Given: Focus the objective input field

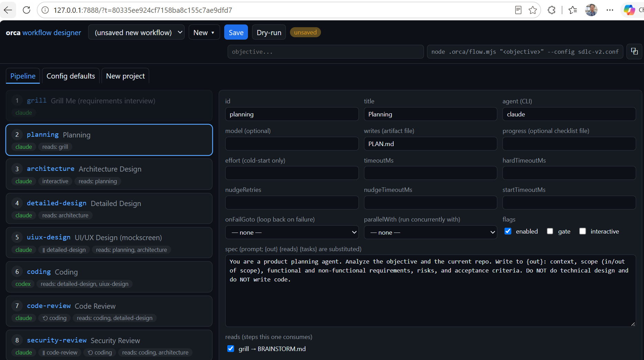Looking at the screenshot, I should (x=325, y=52).
